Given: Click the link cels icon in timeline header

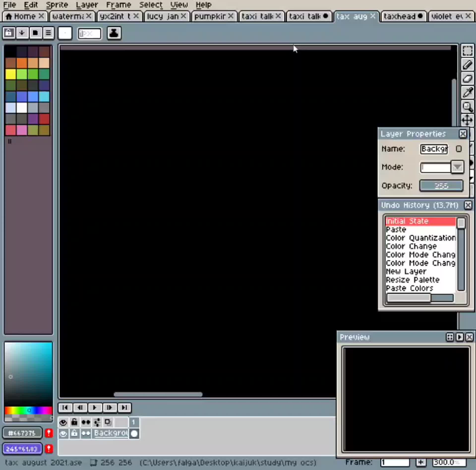Looking at the screenshot, I should coord(97,422).
